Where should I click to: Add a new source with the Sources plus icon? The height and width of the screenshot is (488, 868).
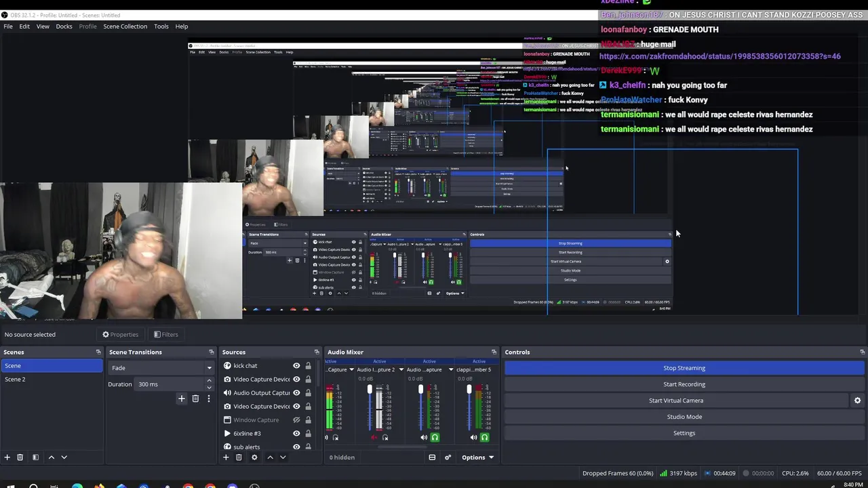[226, 457]
